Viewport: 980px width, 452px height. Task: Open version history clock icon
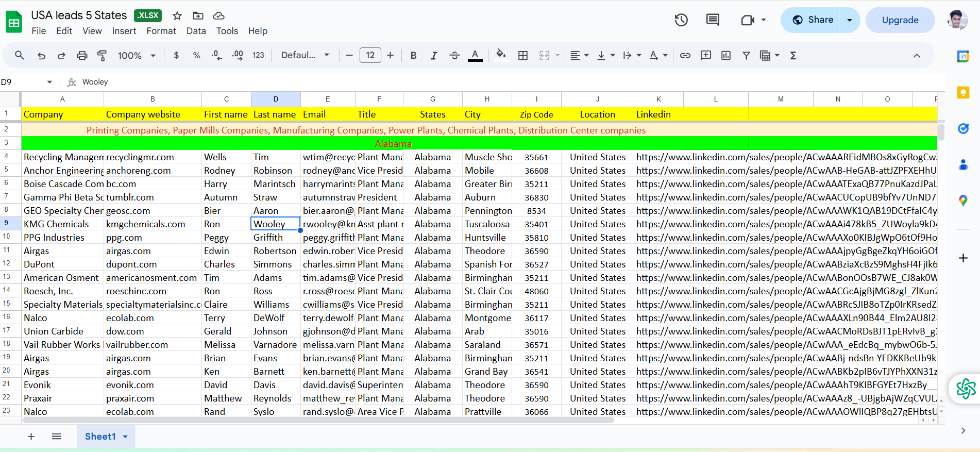681,20
